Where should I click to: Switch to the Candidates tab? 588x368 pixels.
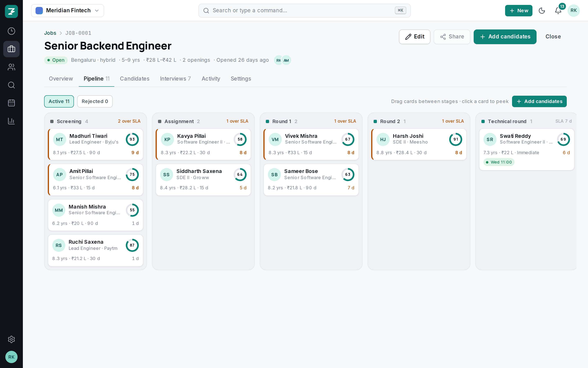point(135,79)
